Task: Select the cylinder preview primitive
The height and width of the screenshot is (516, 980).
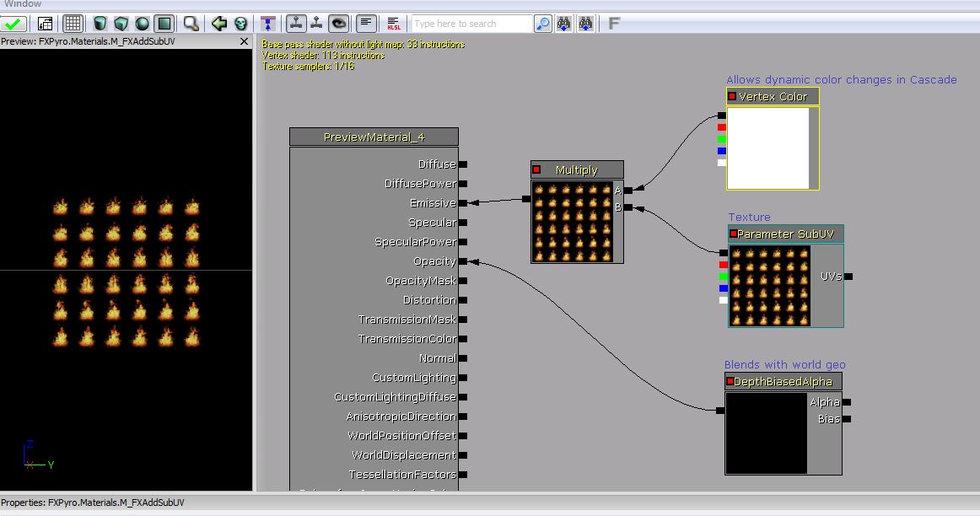Action: pyautogui.click(x=99, y=23)
